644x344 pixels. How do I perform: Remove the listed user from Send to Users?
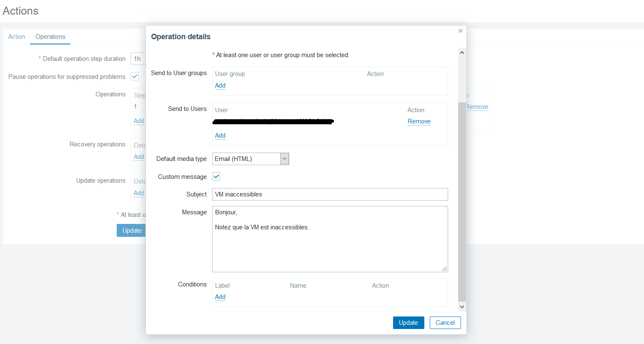419,121
